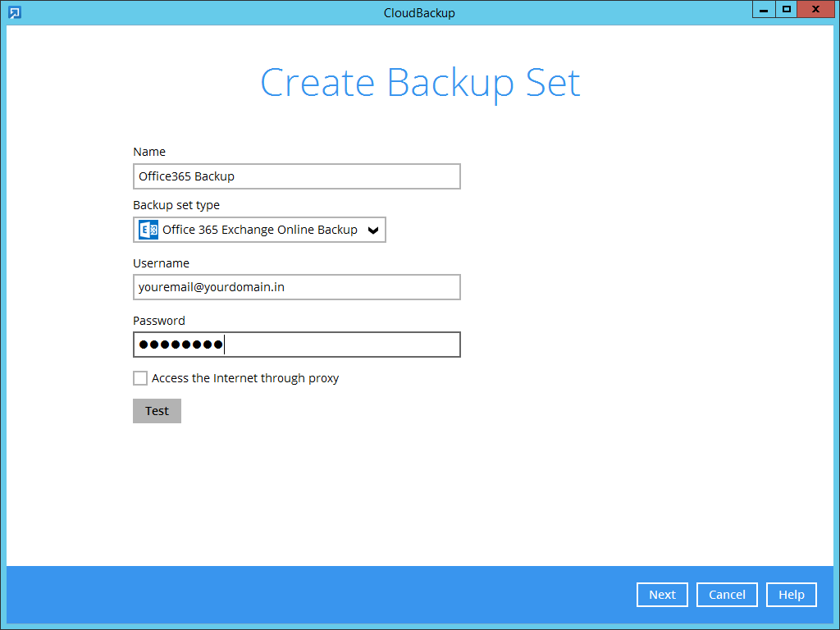Open Help from the bottom bar
The image size is (840, 630).
(791, 595)
